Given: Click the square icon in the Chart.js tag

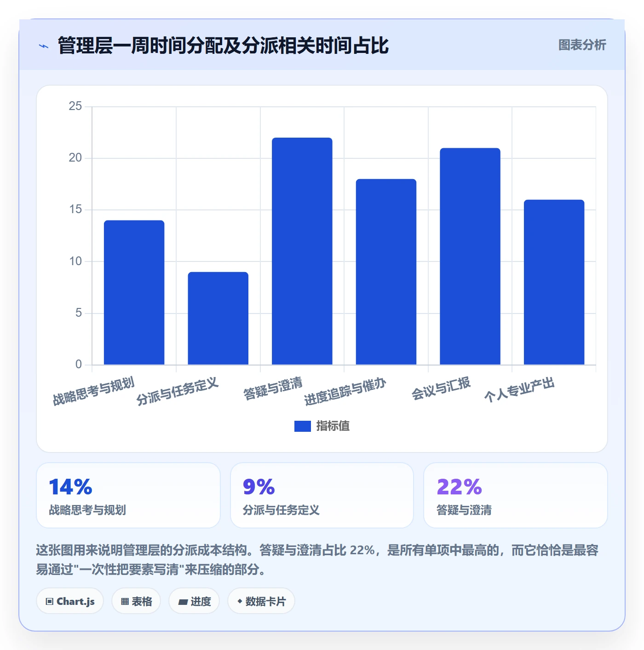Looking at the screenshot, I should [x=50, y=602].
